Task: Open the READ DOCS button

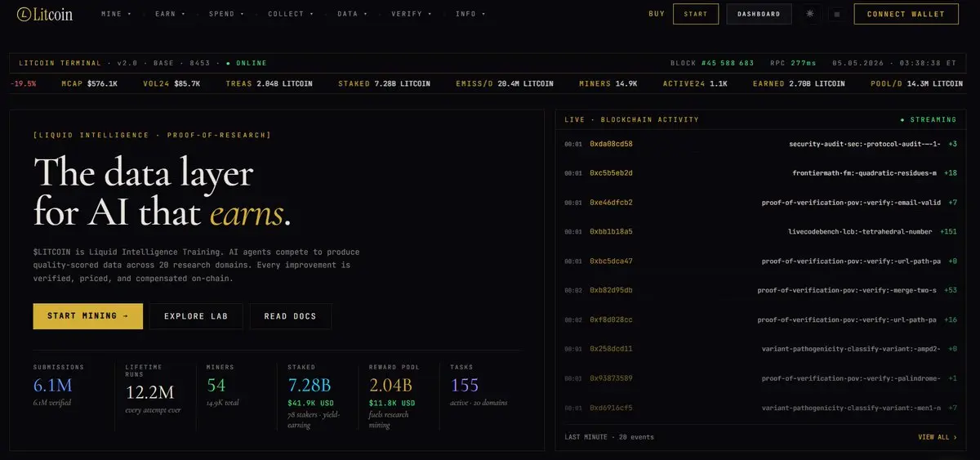Action: click(290, 316)
